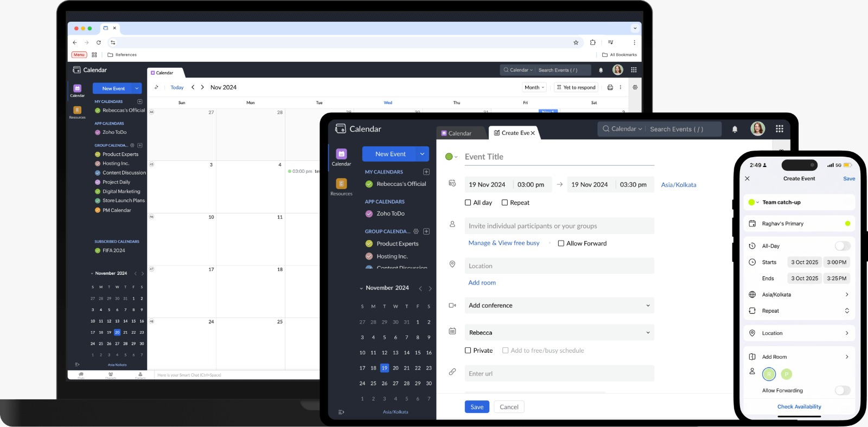
Task: Open Resources in tablet sidebar
Action: (341, 187)
